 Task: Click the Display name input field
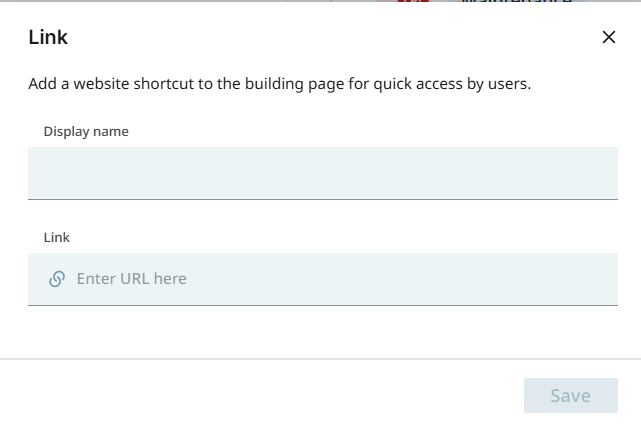pyautogui.click(x=322, y=173)
